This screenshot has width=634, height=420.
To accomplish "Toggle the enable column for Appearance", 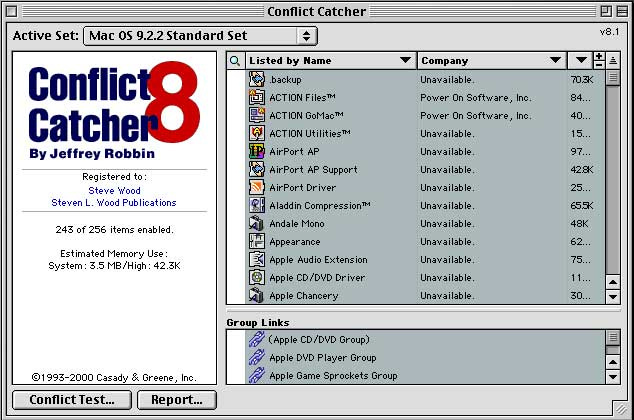I will point(236,241).
